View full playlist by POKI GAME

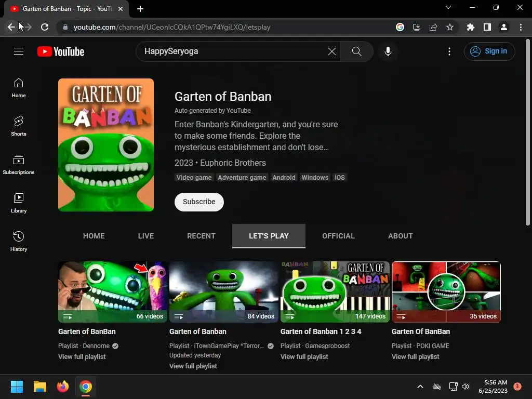pyautogui.click(x=415, y=356)
